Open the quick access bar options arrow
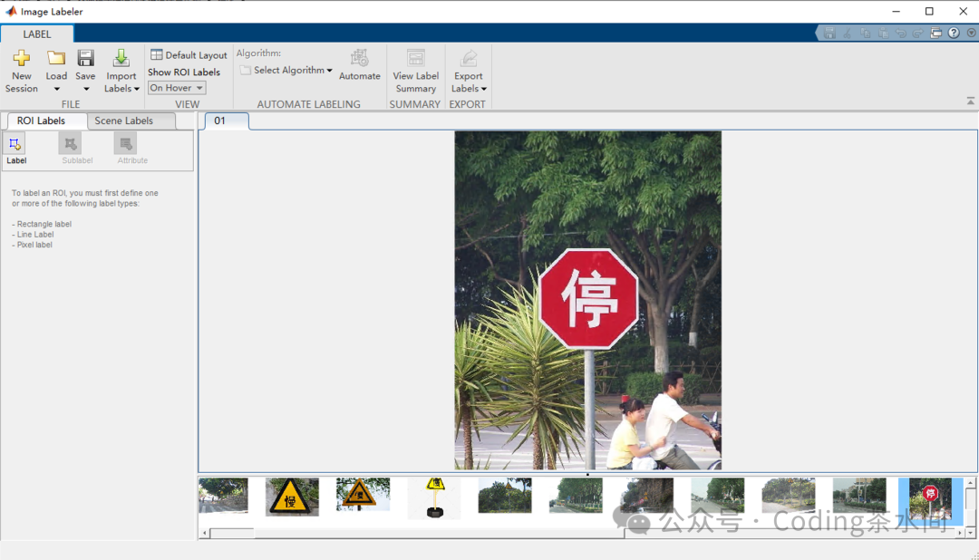979x560 pixels. 972,34
